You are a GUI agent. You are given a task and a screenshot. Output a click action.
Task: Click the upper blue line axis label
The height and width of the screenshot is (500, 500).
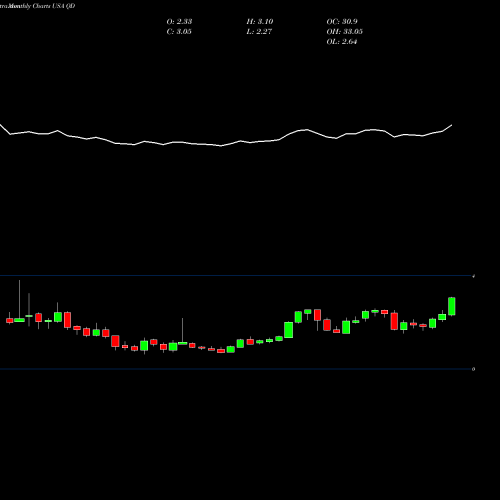point(474,276)
